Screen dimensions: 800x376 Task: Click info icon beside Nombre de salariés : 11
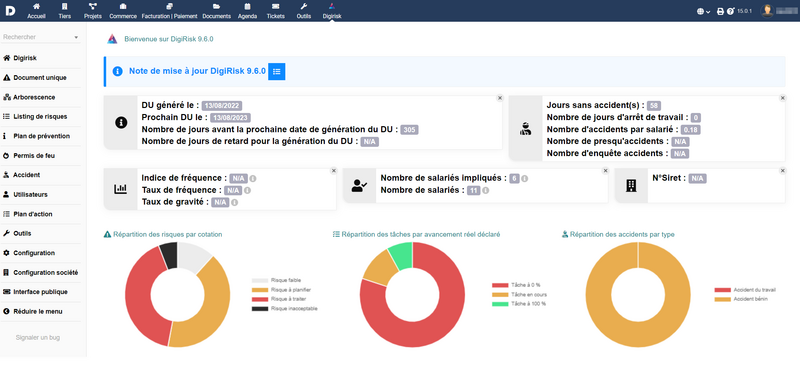[x=485, y=190]
